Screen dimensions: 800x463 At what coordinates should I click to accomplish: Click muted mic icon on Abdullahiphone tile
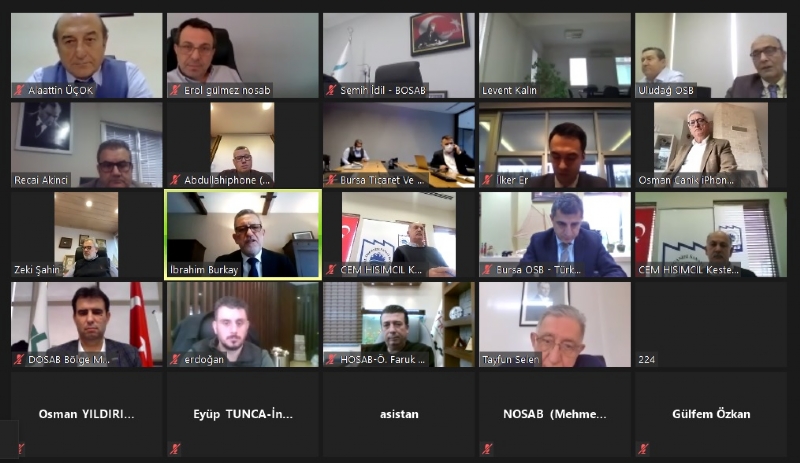point(175,180)
